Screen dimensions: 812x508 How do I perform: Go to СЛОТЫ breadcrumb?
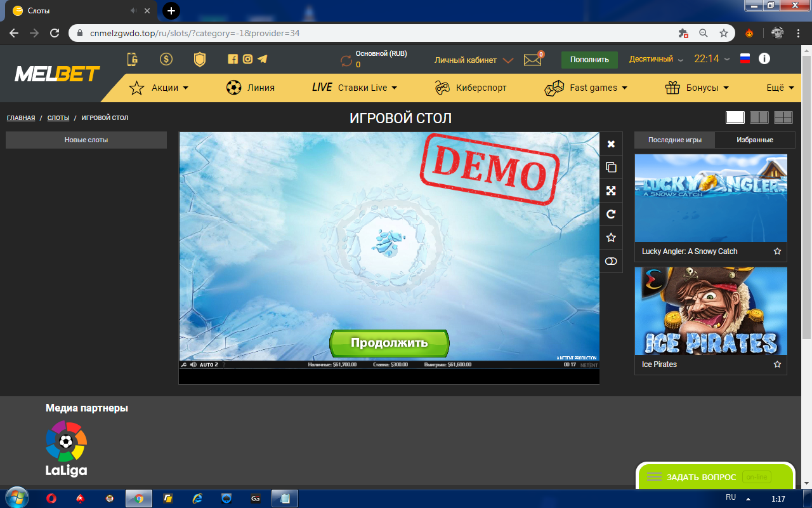coord(58,118)
